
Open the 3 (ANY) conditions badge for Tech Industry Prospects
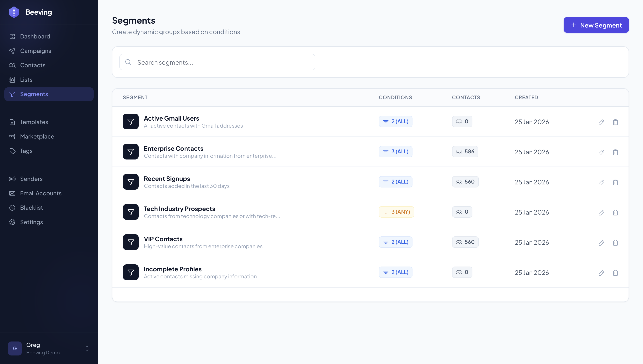coord(396,212)
